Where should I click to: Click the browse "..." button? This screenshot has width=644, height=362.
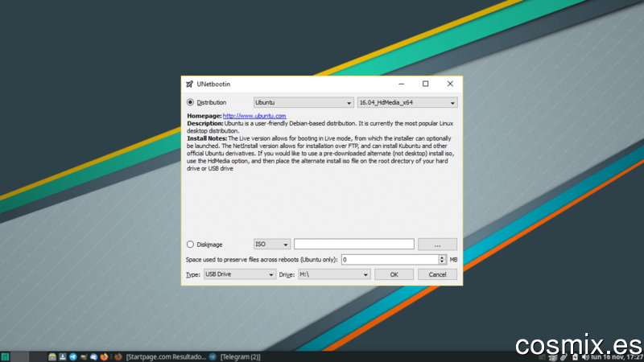pos(437,245)
